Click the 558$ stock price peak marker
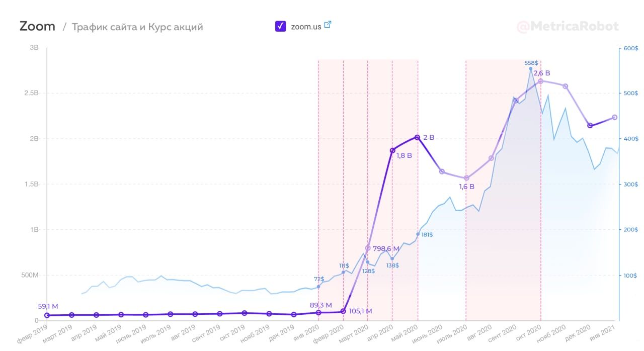The width and height of the screenshot is (644, 351). pos(531,68)
